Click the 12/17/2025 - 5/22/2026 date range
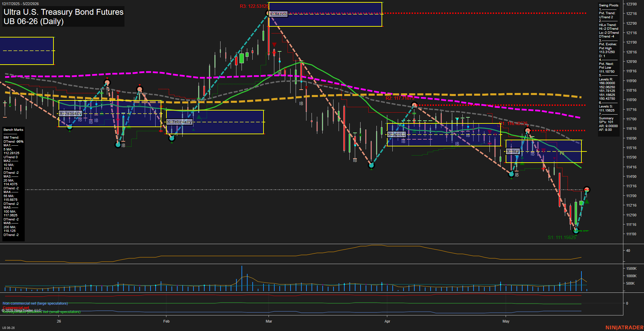The height and width of the screenshot is (331, 644). click(20, 4)
